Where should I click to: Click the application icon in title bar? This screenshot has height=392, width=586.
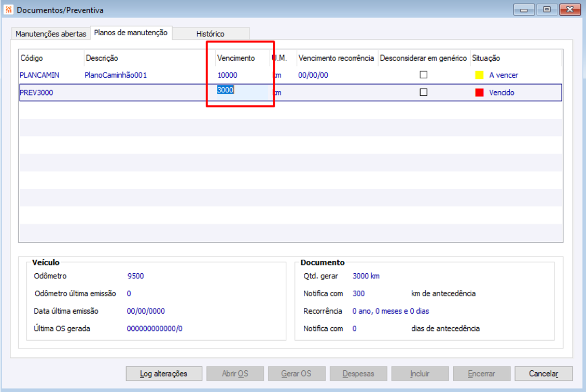pos(8,9)
